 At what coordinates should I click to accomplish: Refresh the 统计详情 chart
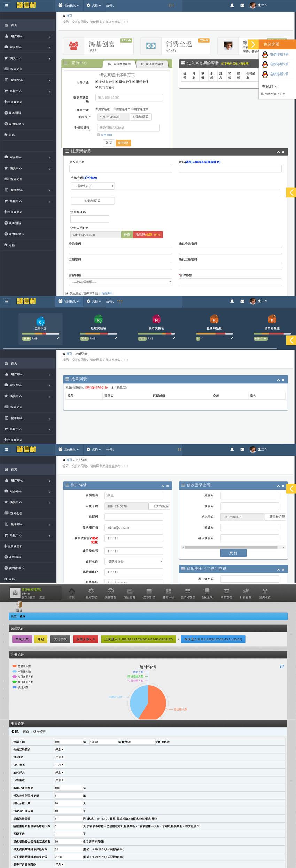pyautogui.click(x=282, y=666)
